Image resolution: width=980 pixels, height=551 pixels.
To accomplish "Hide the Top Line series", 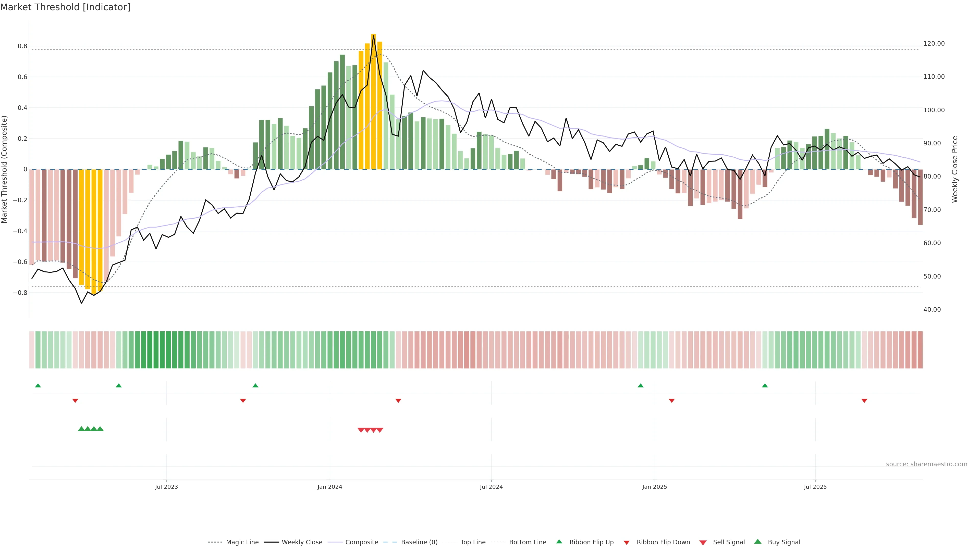I will pos(473,542).
